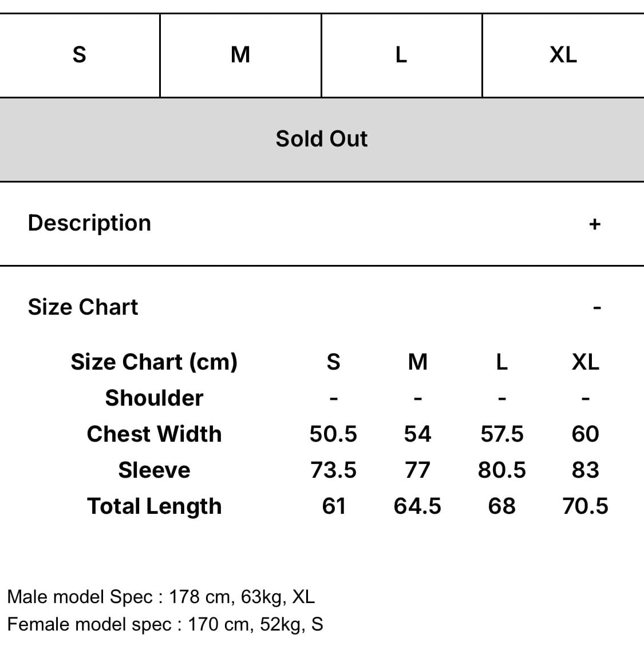Select size S option
644x646 pixels.
[x=80, y=55]
